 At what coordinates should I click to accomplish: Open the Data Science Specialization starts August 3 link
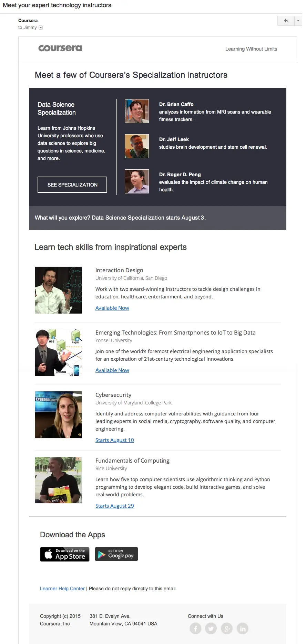[149, 218]
